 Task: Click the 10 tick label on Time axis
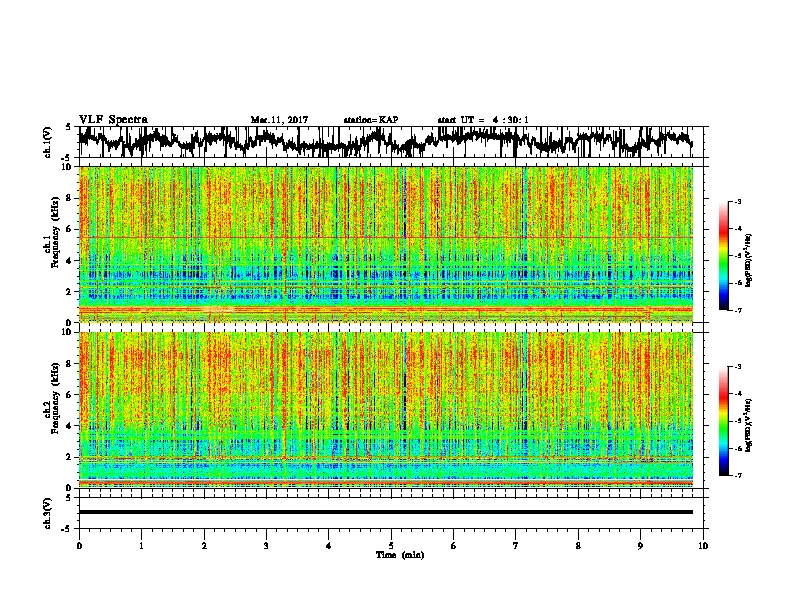tap(703, 546)
